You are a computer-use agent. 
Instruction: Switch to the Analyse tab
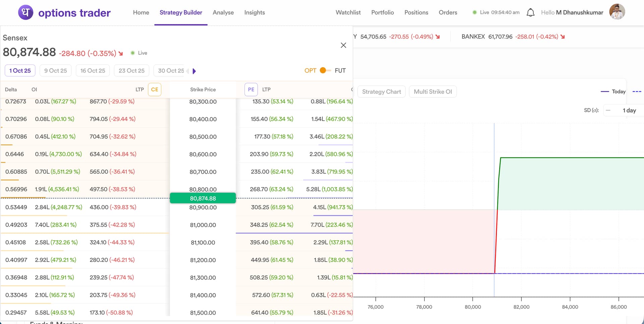[x=223, y=12]
